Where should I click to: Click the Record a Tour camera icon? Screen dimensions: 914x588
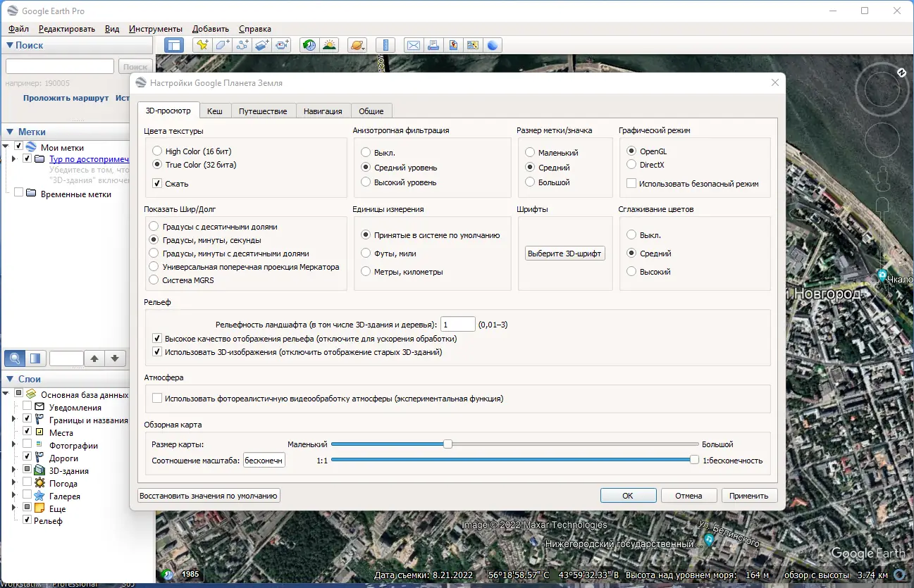(x=283, y=45)
